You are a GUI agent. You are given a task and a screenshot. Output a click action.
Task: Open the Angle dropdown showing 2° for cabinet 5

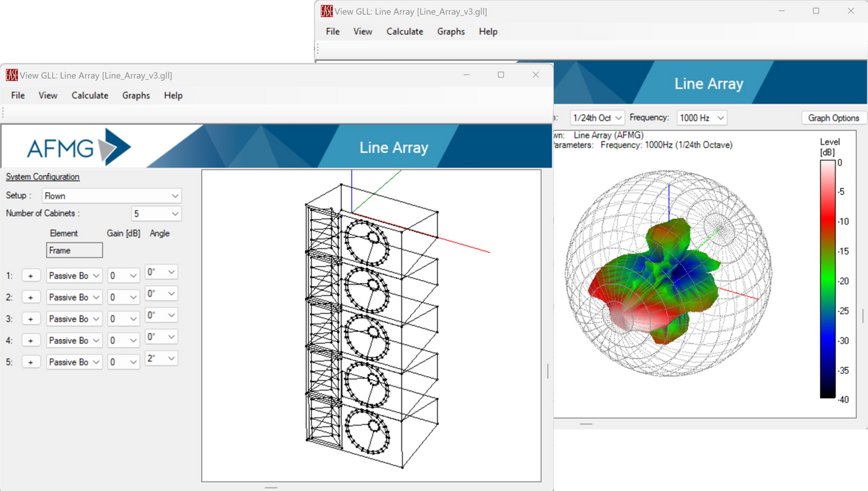(160, 358)
